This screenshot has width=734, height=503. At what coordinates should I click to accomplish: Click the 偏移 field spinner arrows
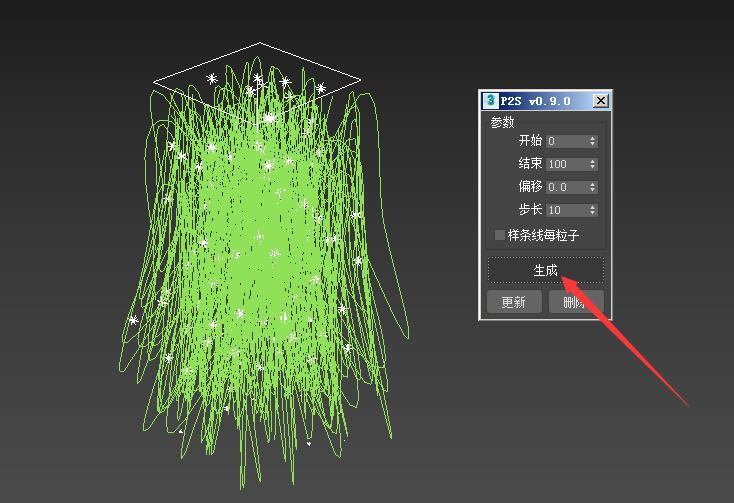(x=593, y=187)
